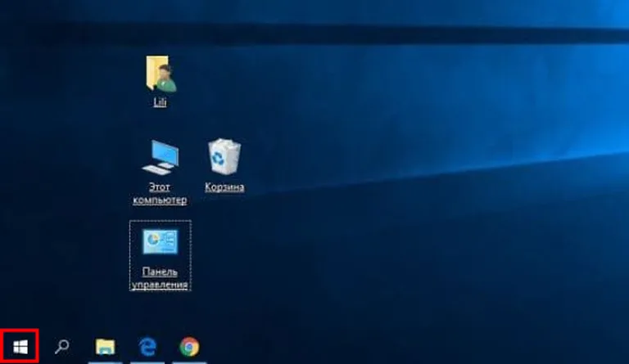
Task: Click the Панель управления label text
Action: coord(160,278)
